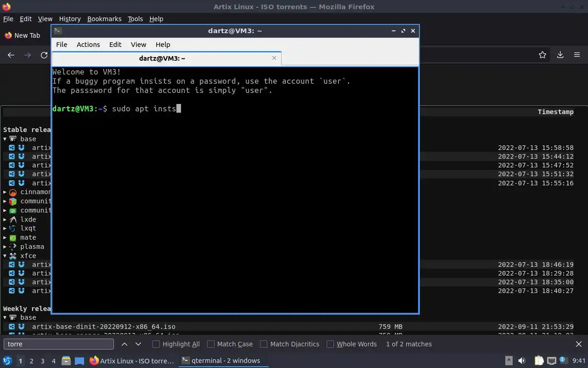Collapse the xfce tree entry

click(5, 256)
